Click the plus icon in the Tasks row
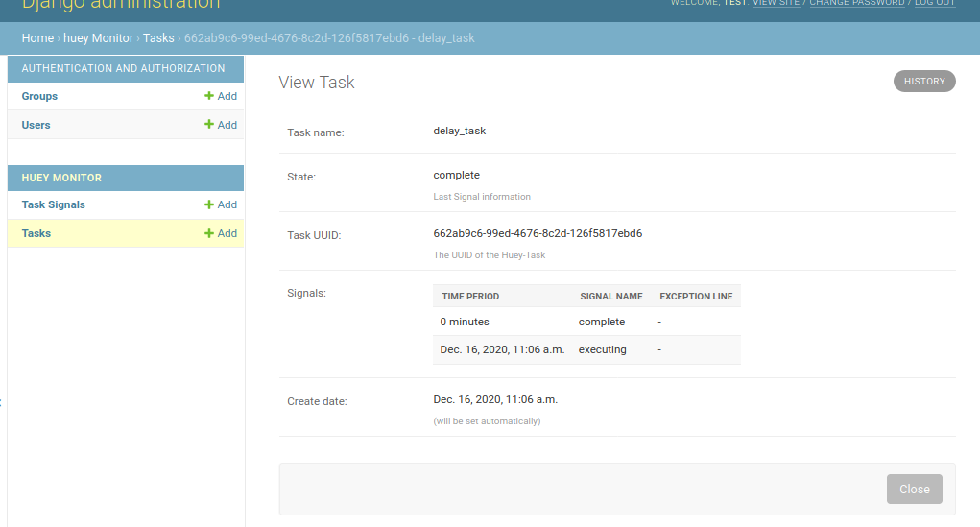The height and width of the screenshot is (527, 980). click(x=208, y=233)
